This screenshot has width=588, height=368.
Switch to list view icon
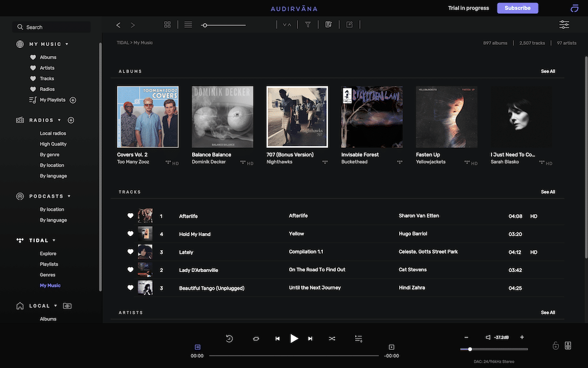[188, 24]
